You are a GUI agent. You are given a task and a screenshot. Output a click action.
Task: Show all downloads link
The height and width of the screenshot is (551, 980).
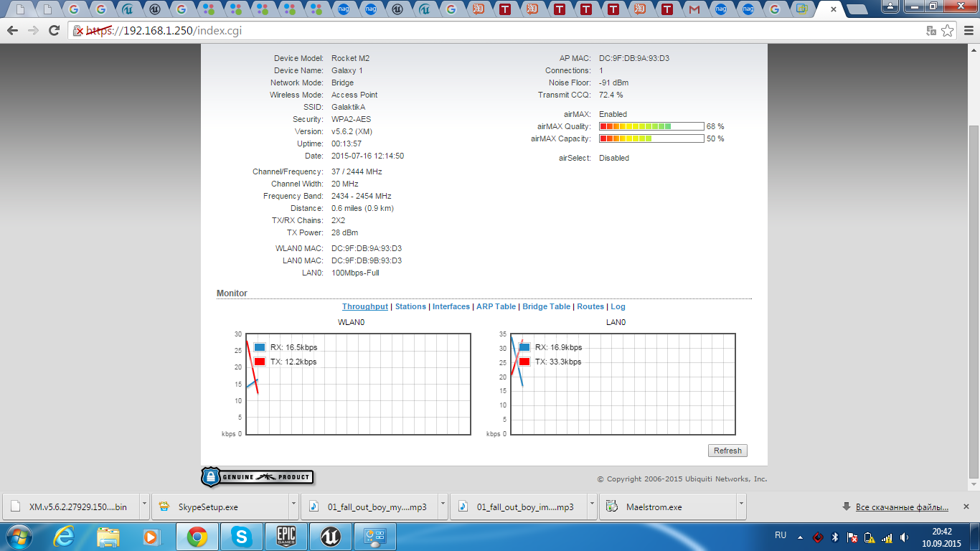pyautogui.click(x=902, y=507)
